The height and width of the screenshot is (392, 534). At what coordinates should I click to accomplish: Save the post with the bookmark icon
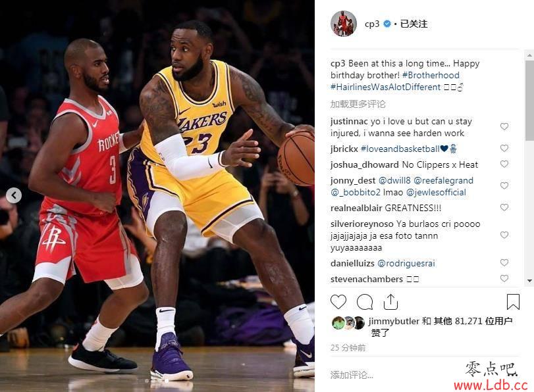point(513,302)
